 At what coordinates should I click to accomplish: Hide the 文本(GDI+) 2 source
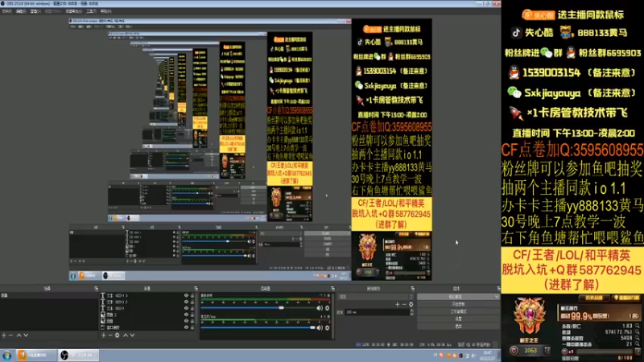[x=186, y=302]
